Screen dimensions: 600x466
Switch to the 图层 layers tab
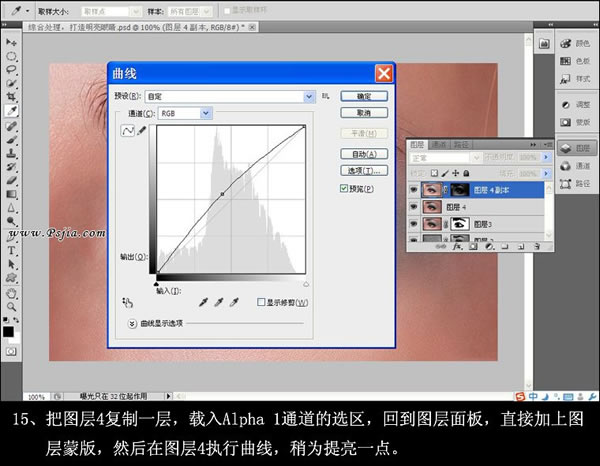point(417,145)
